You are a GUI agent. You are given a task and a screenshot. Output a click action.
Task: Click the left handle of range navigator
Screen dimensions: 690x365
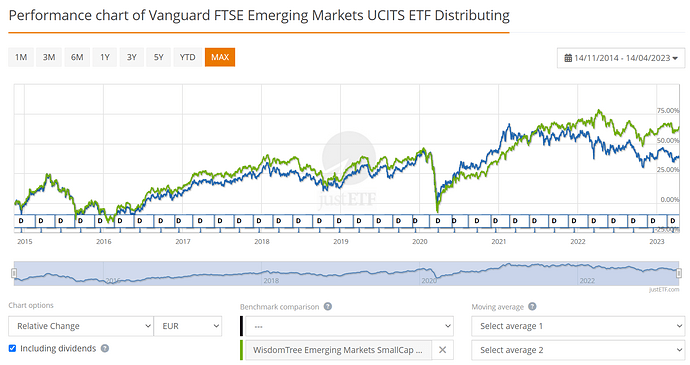point(14,273)
